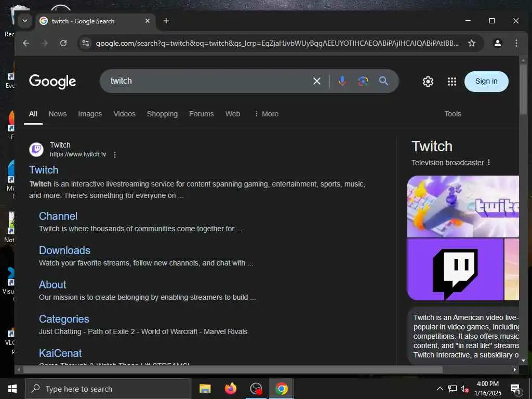Image resolution: width=532 pixels, height=399 pixels.
Task: Open the notification center icon
Action: (x=515, y=389)
